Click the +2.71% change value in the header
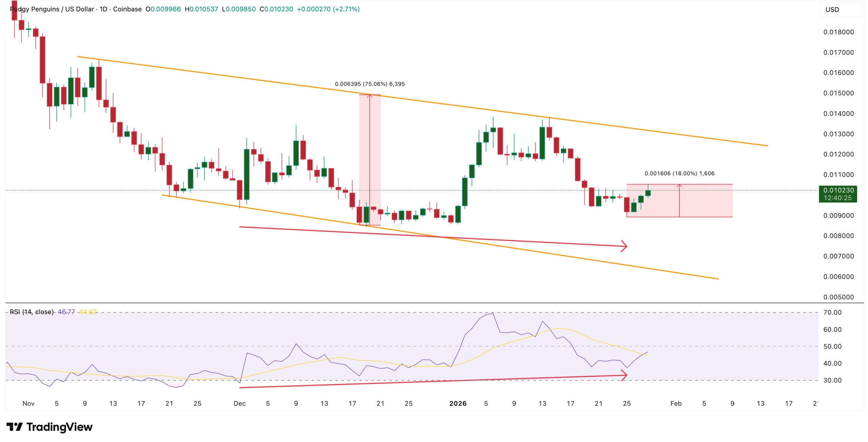868x442 pixels. click(346, 9)
